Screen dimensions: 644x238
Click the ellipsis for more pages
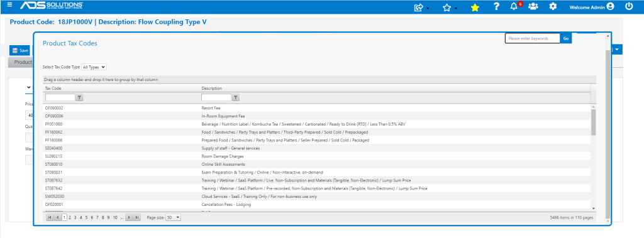122,217
